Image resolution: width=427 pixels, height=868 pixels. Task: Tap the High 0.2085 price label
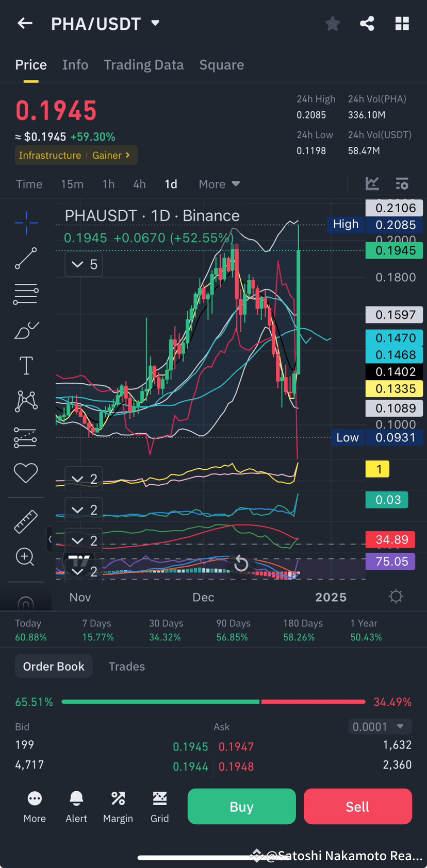tap(375, 225)
